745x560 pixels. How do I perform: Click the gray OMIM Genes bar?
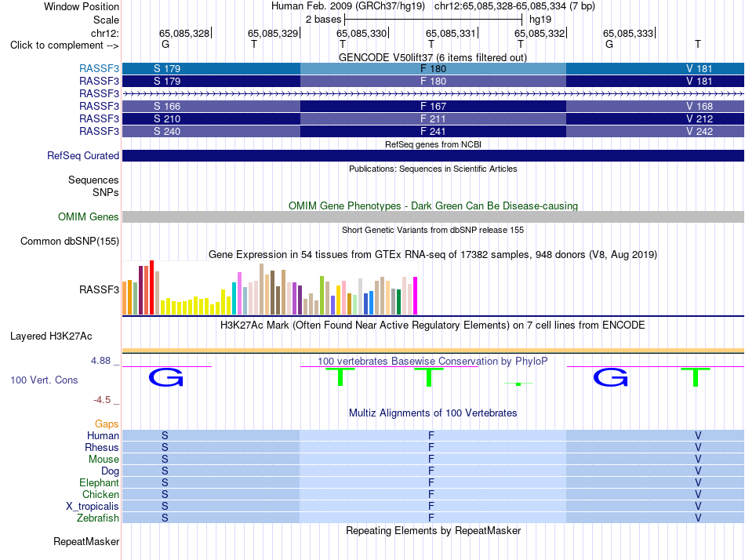pos(433,216)
